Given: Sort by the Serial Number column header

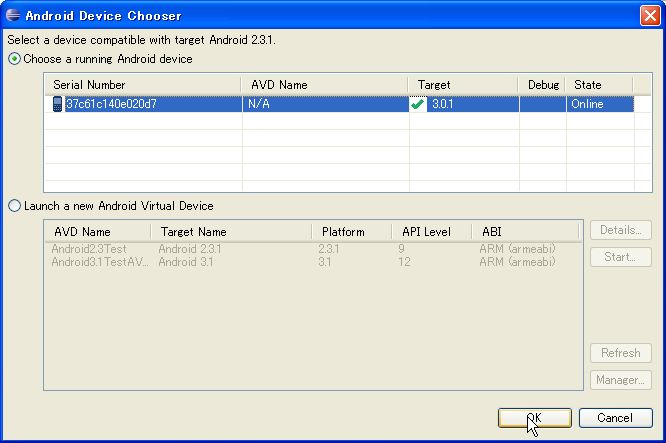Looking at the screenshot, I should click(x=143, y=85).
